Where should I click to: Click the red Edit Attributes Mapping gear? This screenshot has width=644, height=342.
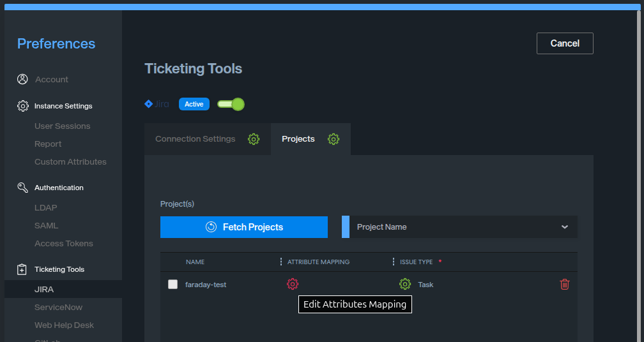pos(293,284)
